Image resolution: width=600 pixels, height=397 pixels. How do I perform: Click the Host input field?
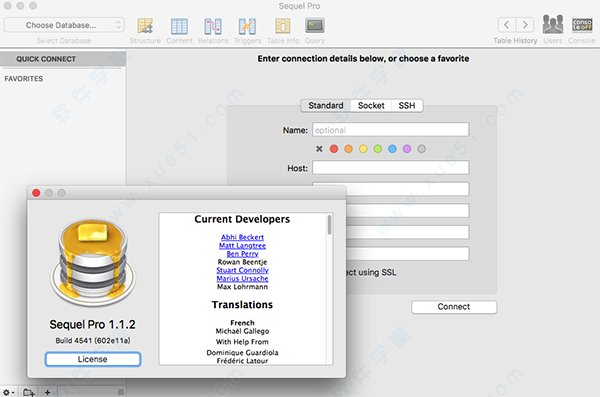(x=391, y=168)
